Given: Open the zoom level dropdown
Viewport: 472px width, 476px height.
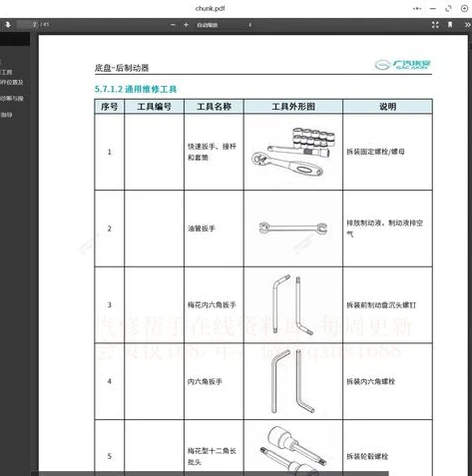Looking at the screenshot, I should (x=224, y=25).
